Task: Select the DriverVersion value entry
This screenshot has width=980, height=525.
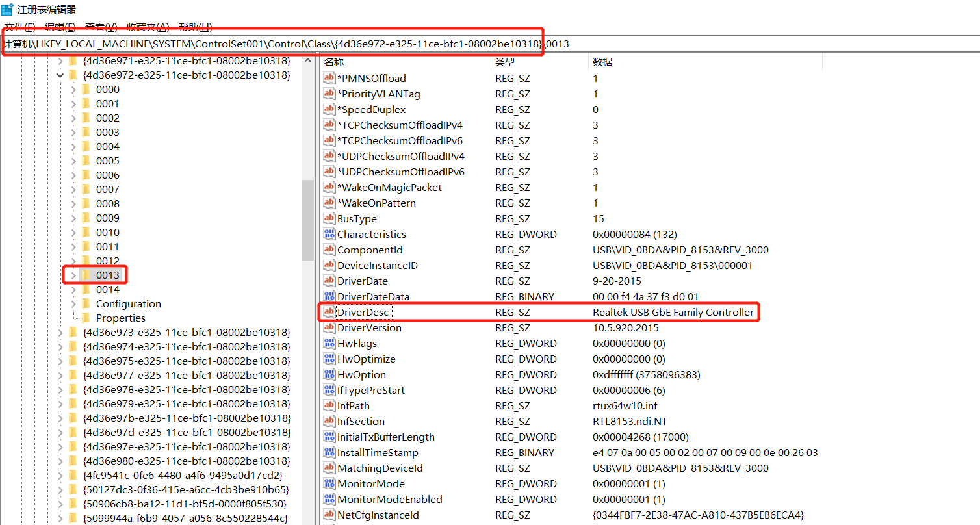Action: (370, 327)
